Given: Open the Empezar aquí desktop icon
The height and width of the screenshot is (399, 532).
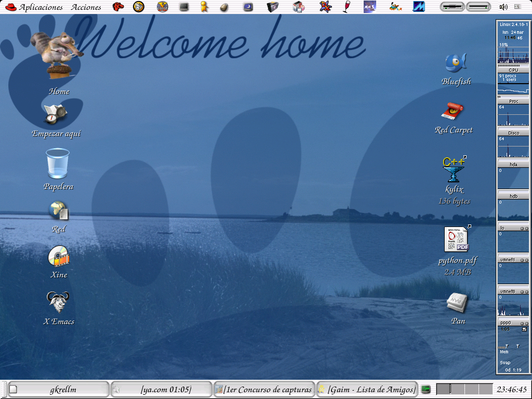Looking at the screenshot, I should point(56,122).
